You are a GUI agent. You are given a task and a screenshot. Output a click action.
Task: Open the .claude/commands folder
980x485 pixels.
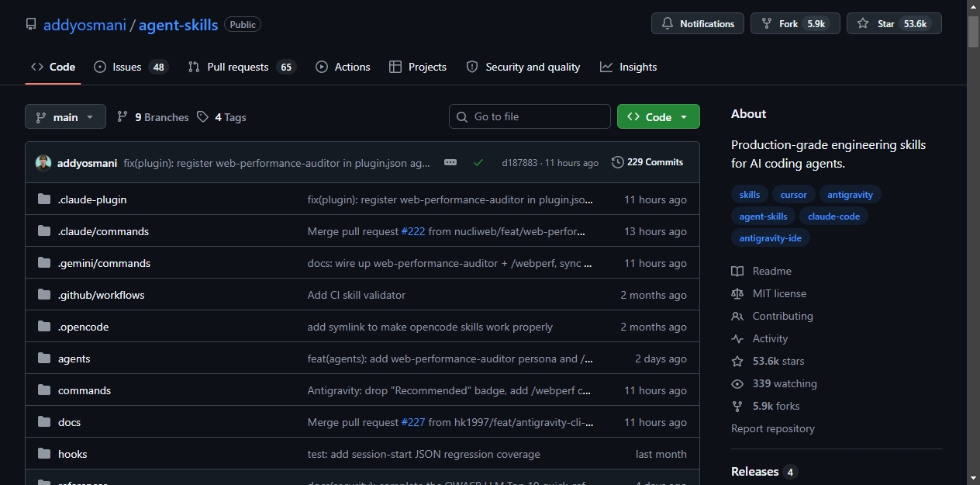click(103, 231)
